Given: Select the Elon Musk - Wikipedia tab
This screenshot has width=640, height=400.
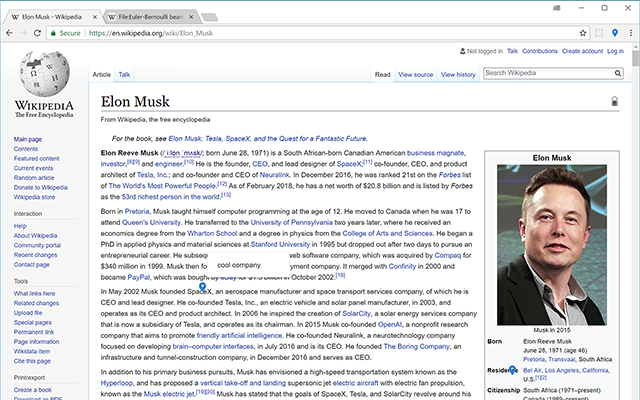Looking at the screenshot, I should pos(52,17).
